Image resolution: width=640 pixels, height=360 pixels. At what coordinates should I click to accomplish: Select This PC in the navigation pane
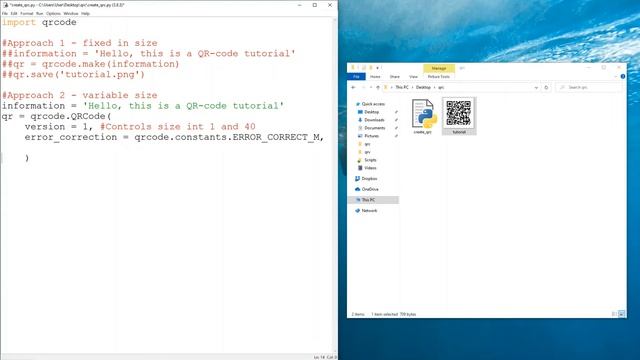pyautogui.click(x=373, y=200)
